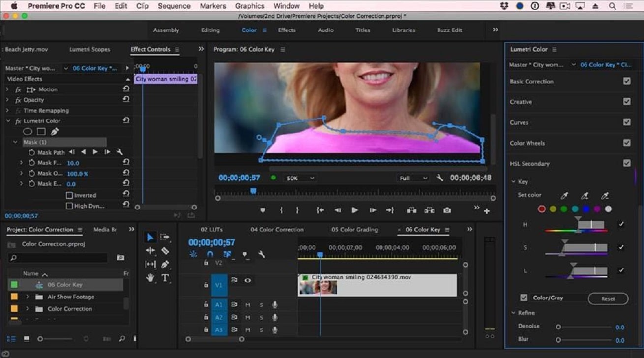Image resolution: width=644 pixels, height=358 pixels.
Task: Select the ellipse mask icon under Lumetri Color
Action: [28, 131]
